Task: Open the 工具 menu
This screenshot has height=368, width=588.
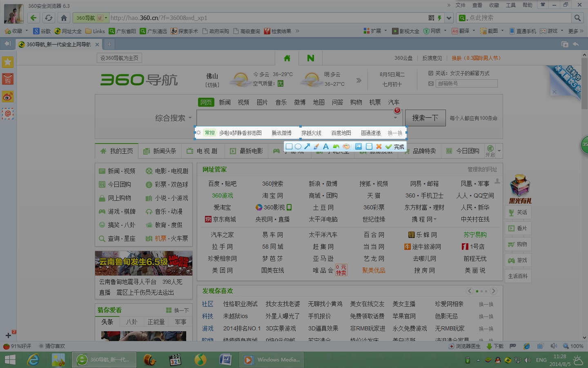Action: tap(511, 5)
